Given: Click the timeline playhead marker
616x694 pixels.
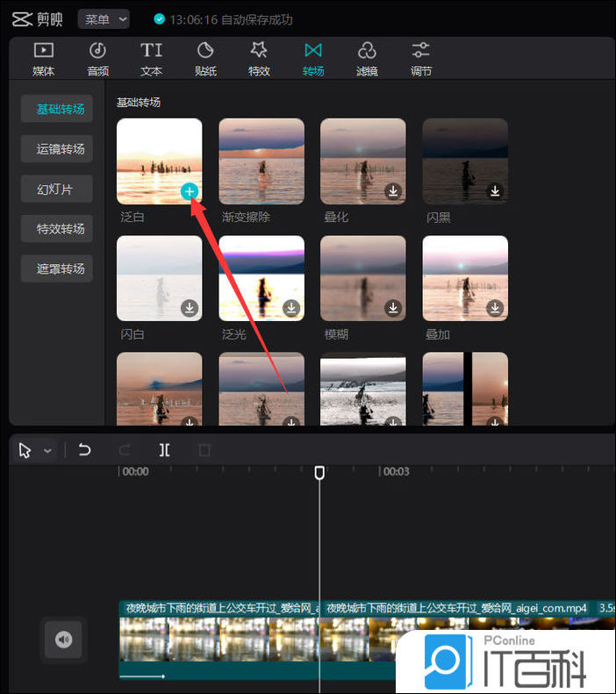Looking at the screenshot, I should click(x=319, y=472).
